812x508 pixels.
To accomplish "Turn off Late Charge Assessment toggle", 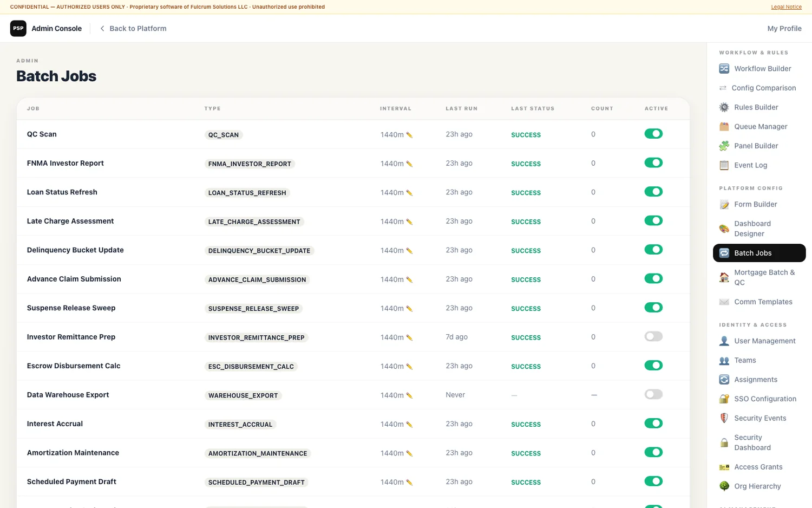I will click(x=653, y=220).
